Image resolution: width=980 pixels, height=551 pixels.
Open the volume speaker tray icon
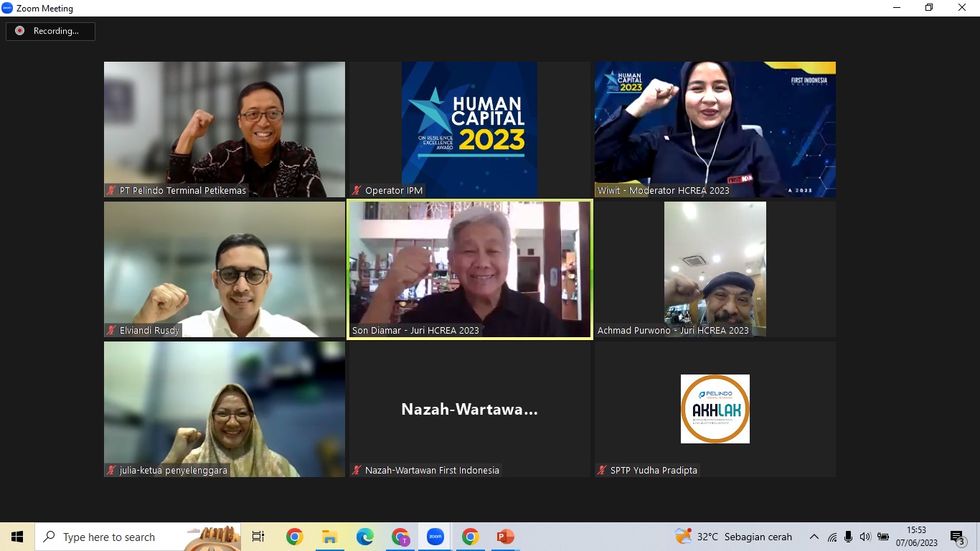(x=865, y=537)
